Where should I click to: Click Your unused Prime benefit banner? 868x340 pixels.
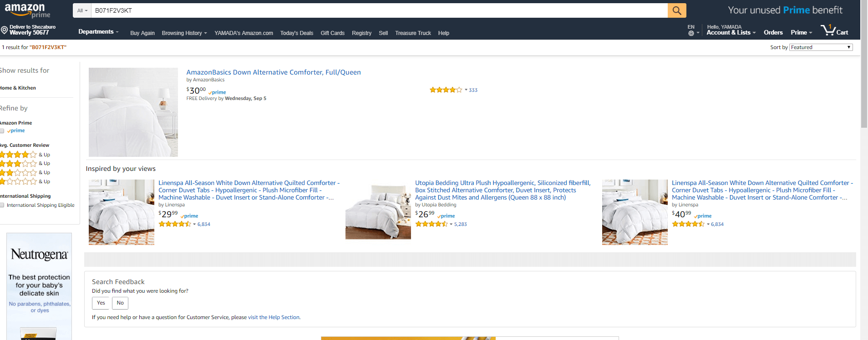click(785, 10)
